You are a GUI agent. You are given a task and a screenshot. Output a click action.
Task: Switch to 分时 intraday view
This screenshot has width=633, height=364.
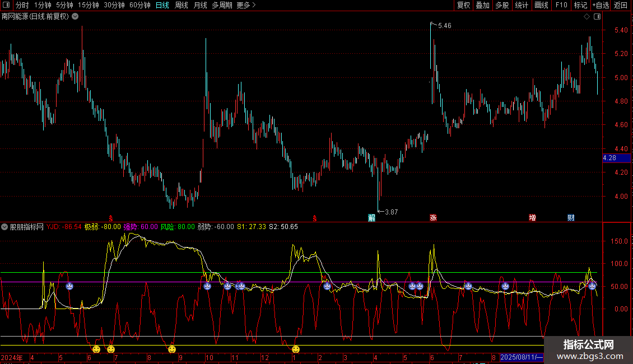pyautogui.click(x=22, y=5)
